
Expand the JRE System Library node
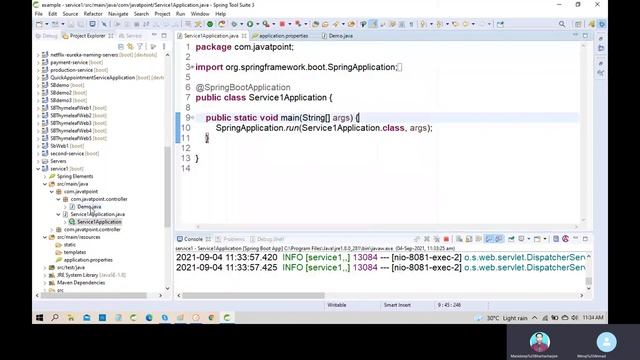pos(45,275)
